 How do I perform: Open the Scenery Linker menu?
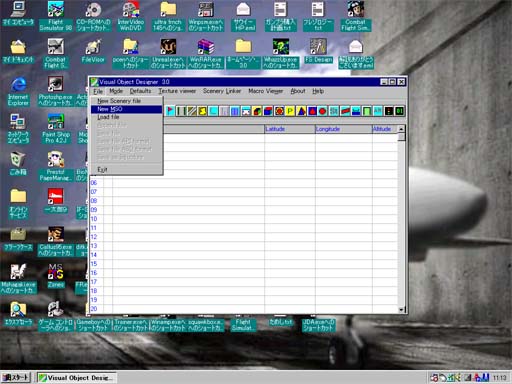[x=222, y=91]
